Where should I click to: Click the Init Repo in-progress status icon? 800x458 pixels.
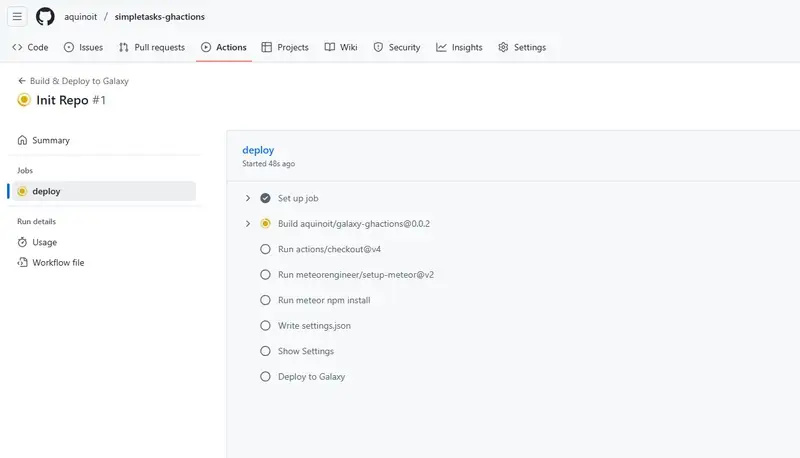point(24,99)
